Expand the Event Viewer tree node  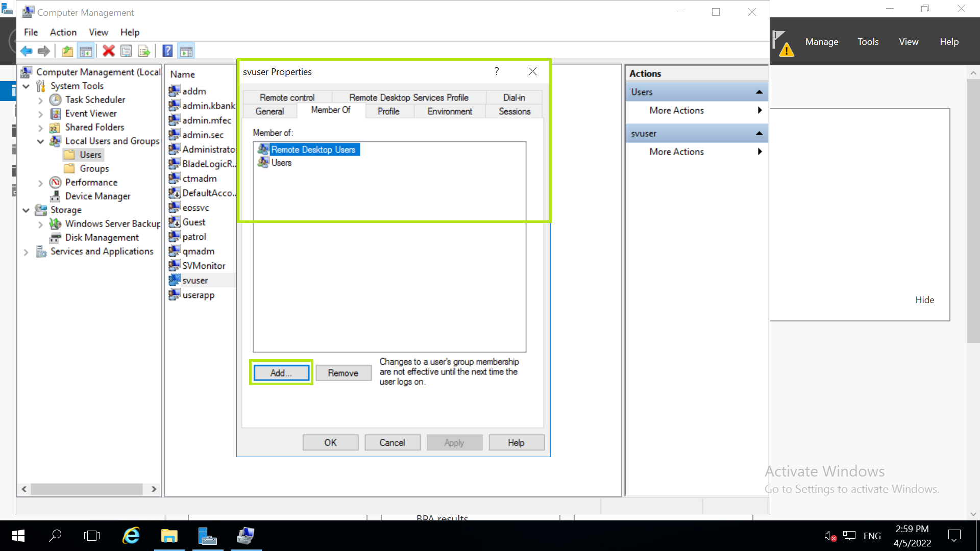coord(40,114)
